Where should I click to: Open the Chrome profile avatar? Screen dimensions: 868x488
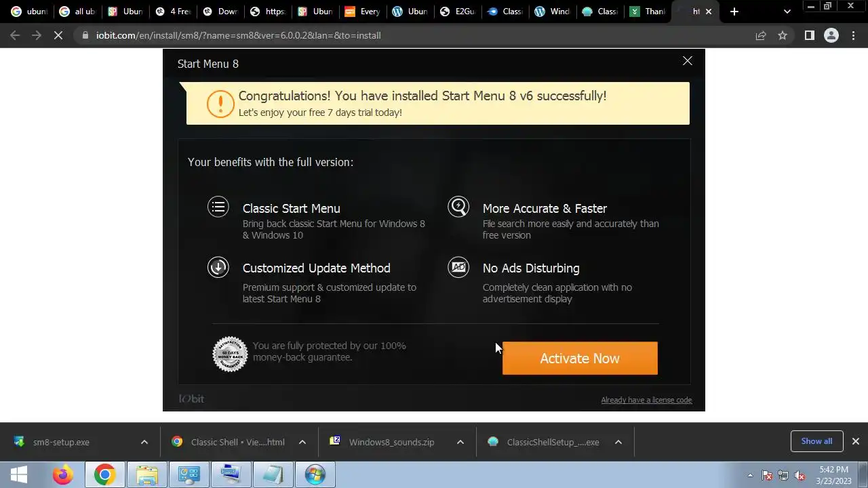[x=831, y=35]
